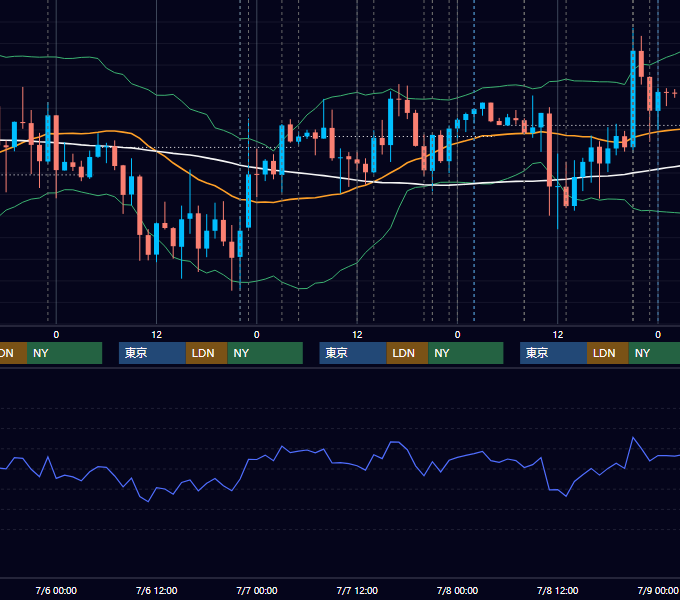Select the 東京 session block on 7/6
This screenshot has height=600, width=680.
152,353
